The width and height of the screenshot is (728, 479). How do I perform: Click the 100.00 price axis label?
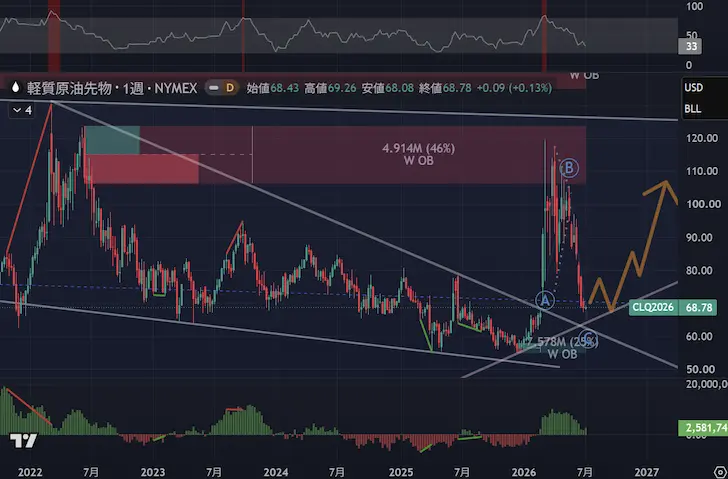click(x=702, y=204)
